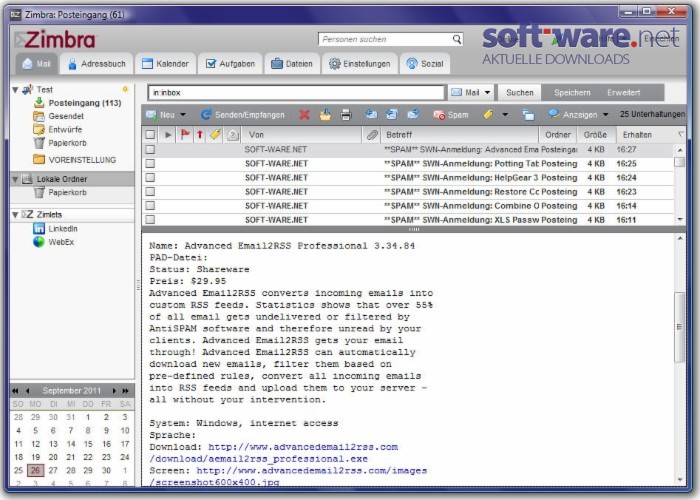Click the in:inbox search field
The width and height of the screenshot is (700, 500).
tap(296, 92)
